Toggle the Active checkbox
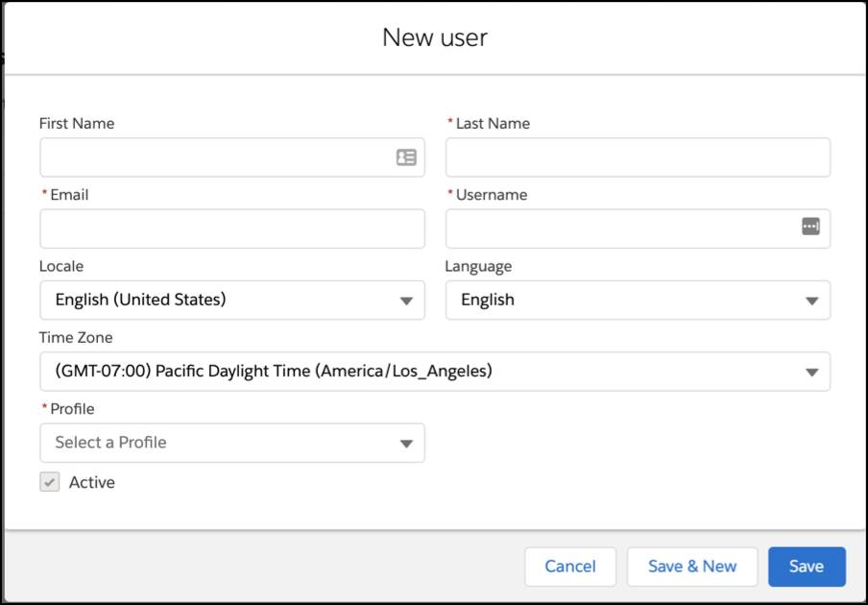 click(49, 481)
